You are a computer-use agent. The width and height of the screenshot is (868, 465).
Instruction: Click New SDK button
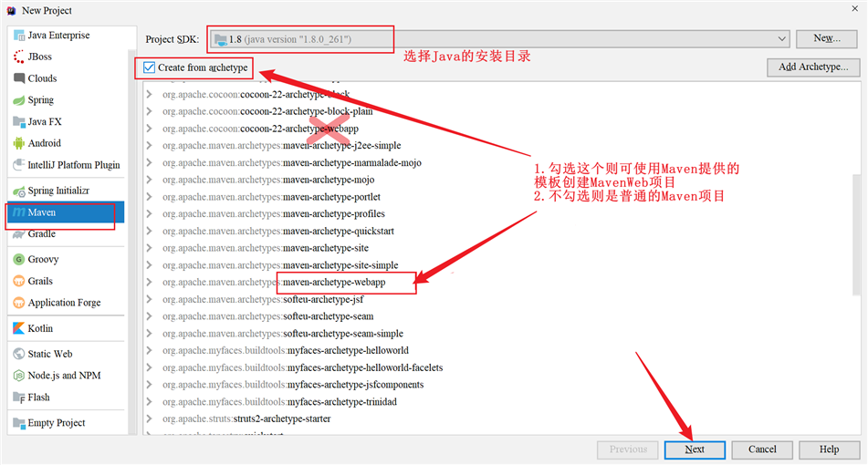click(x=827, y=38)
